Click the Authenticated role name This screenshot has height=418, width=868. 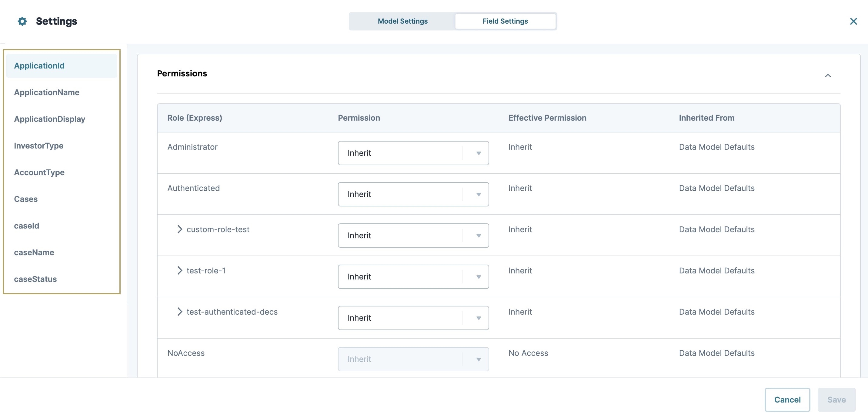tap(193, 188)
